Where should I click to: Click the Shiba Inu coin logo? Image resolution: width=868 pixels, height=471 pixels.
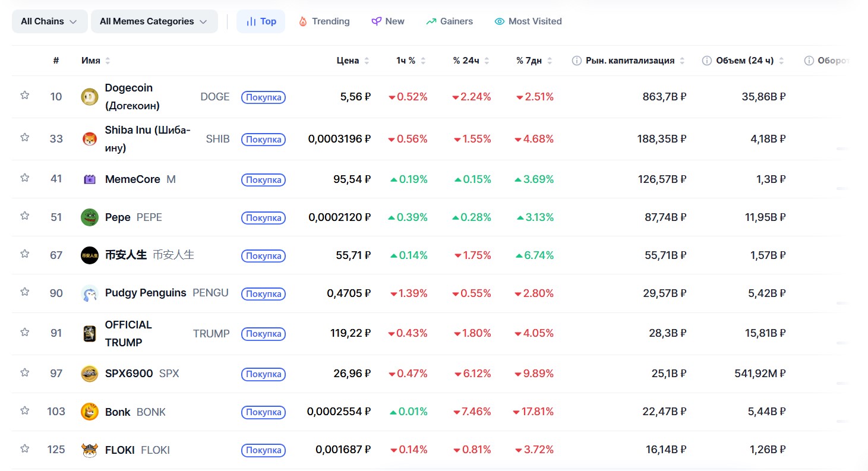(x=89, y=139)
